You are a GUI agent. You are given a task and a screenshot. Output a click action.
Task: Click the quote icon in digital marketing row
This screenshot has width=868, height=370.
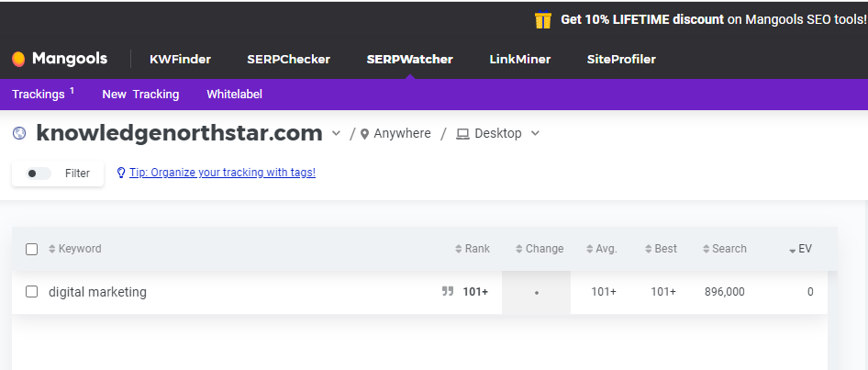448,291
